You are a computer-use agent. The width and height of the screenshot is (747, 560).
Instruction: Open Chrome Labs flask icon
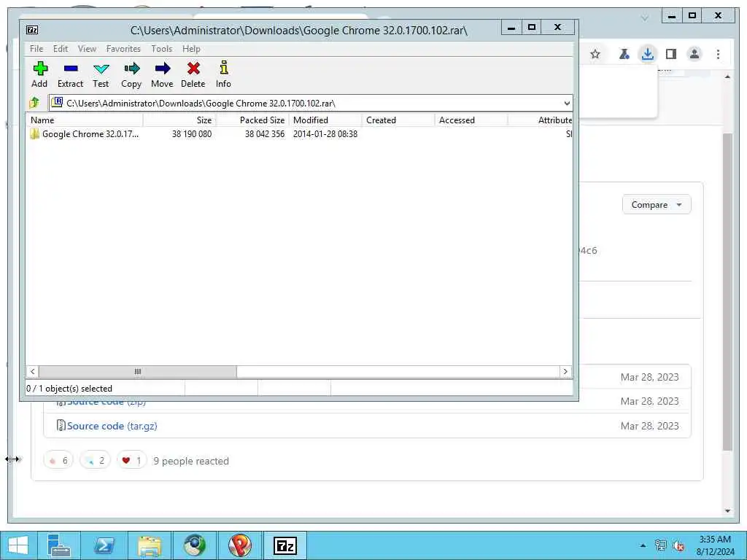pos(624,54)
